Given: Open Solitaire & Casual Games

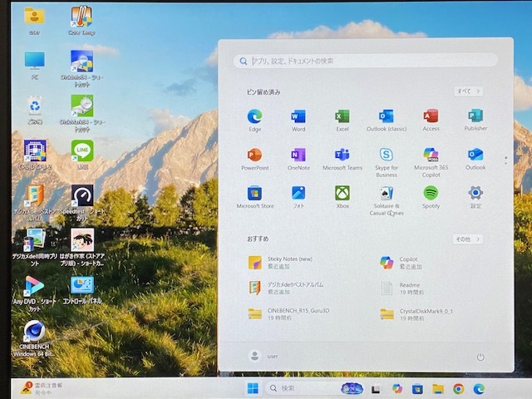Looking at the screenshot, I should point(387,201).
